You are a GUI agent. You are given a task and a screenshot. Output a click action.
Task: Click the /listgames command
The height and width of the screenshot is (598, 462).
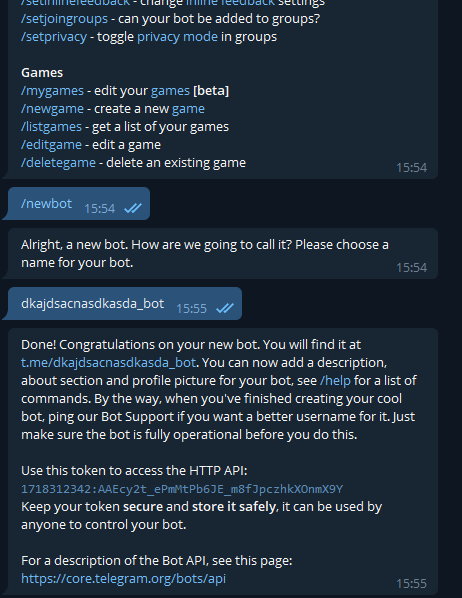point(52,127)
